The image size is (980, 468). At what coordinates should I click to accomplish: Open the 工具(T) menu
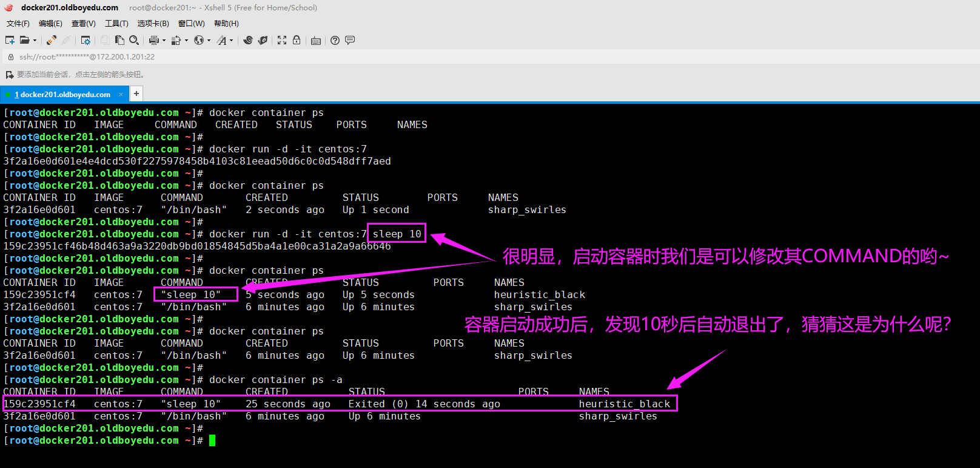tap(116, 24)
